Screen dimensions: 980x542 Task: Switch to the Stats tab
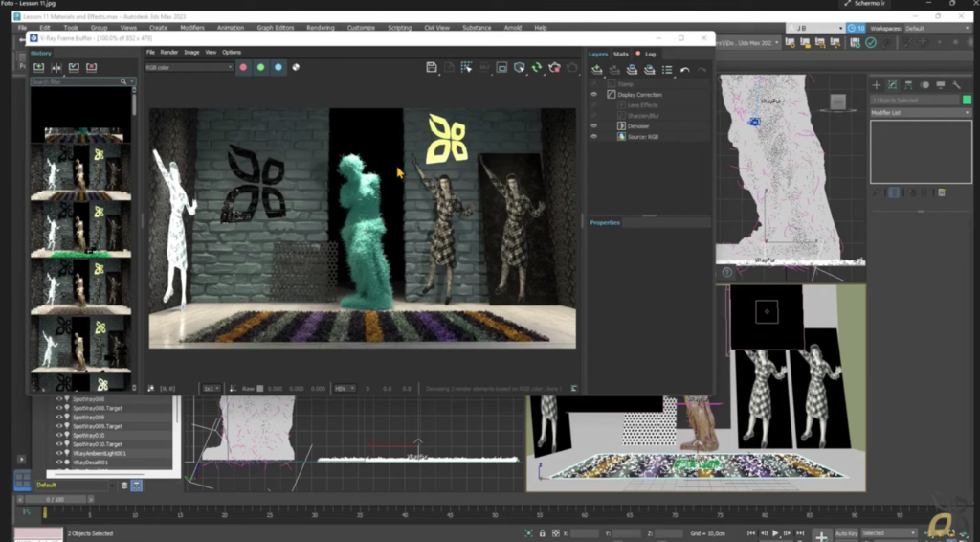coord(620,55)
